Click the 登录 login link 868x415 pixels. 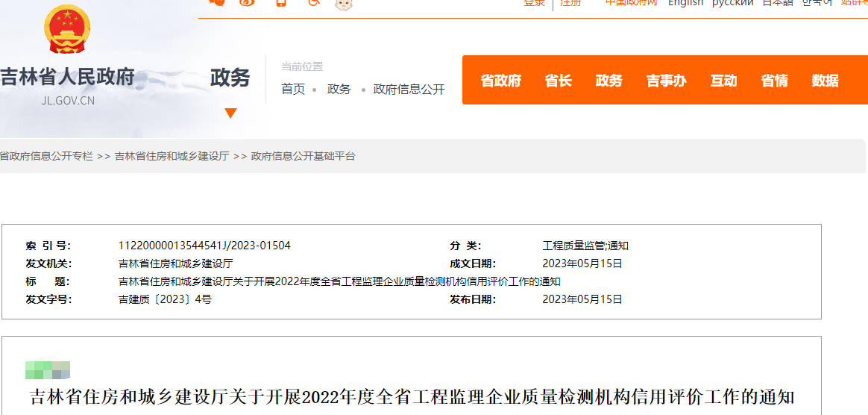(x=534, y=3)
